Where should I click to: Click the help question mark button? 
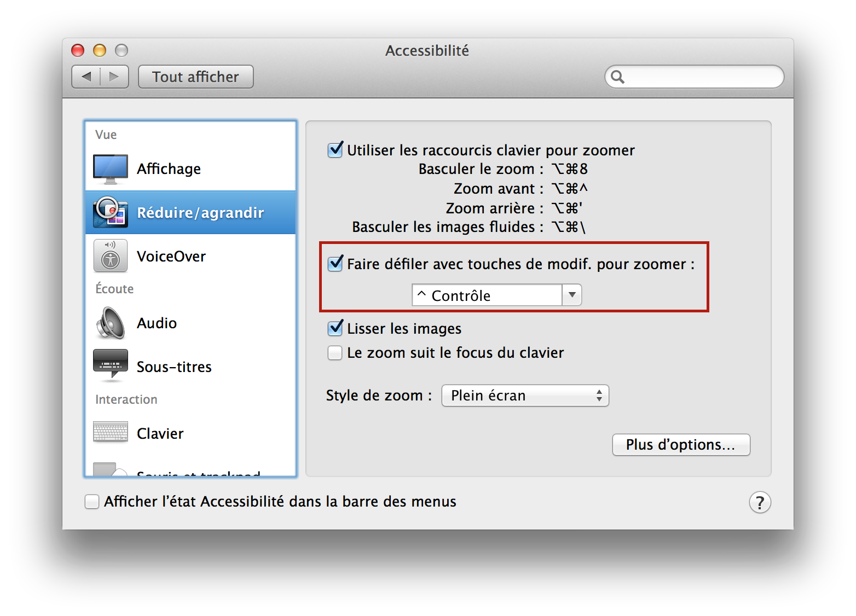[760, 502]
